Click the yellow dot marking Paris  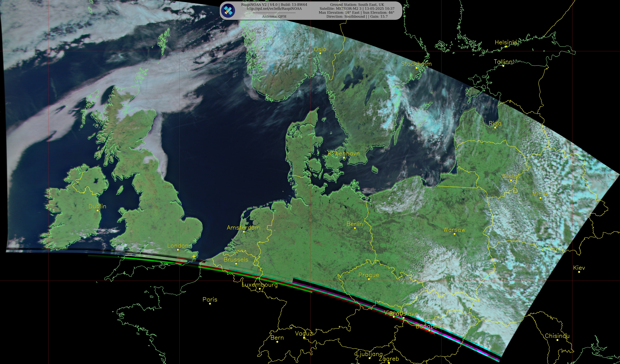210,304
